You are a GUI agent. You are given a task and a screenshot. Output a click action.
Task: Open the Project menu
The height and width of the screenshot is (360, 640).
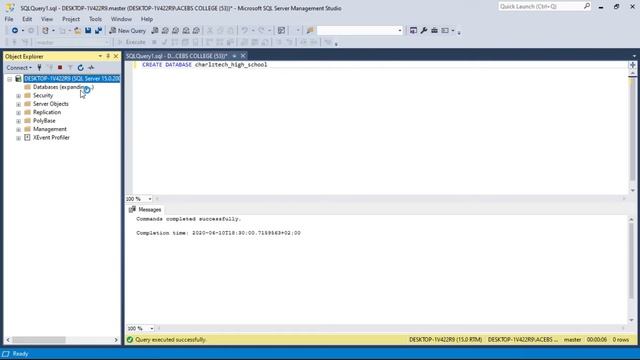pos(71,19)
